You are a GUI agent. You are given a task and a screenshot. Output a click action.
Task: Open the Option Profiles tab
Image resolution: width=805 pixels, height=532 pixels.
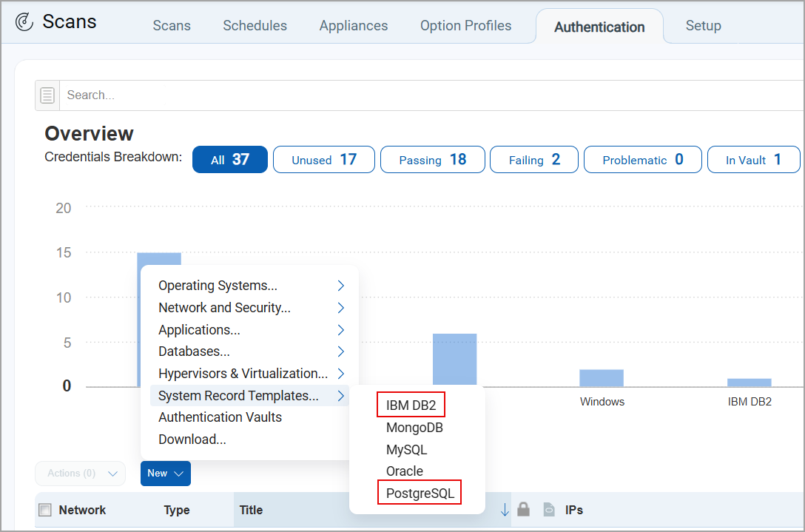pos(465,26)
